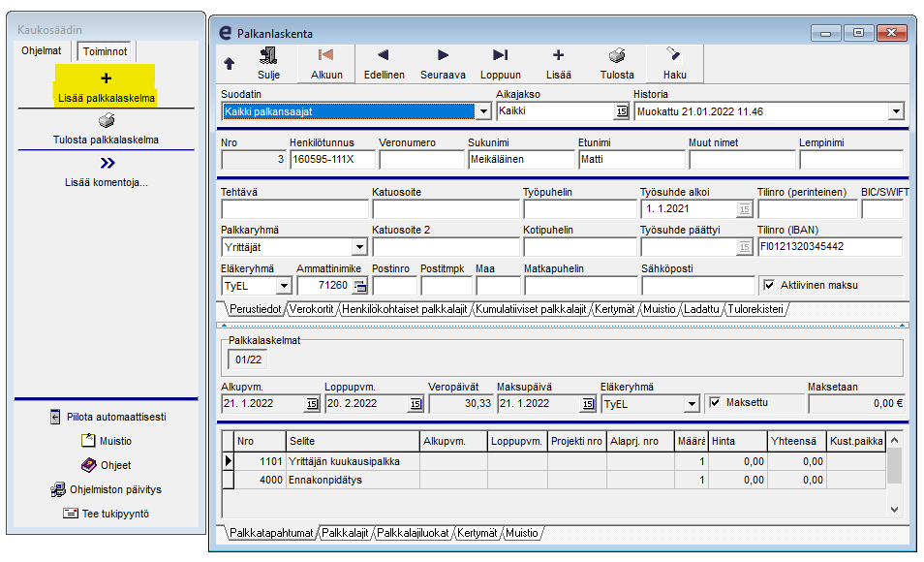
Task: Open the Palkkalajit bottom tab
Action: click(x=345, y=533)
